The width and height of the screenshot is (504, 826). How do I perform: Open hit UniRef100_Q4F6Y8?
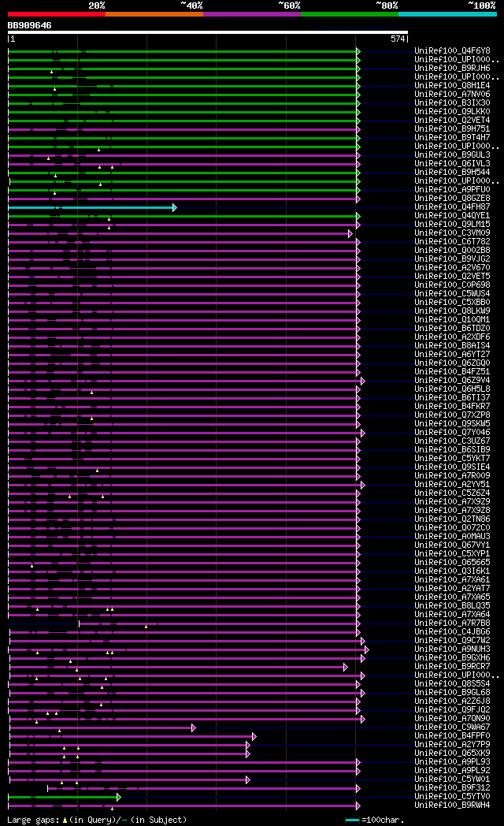coord(452,51)
